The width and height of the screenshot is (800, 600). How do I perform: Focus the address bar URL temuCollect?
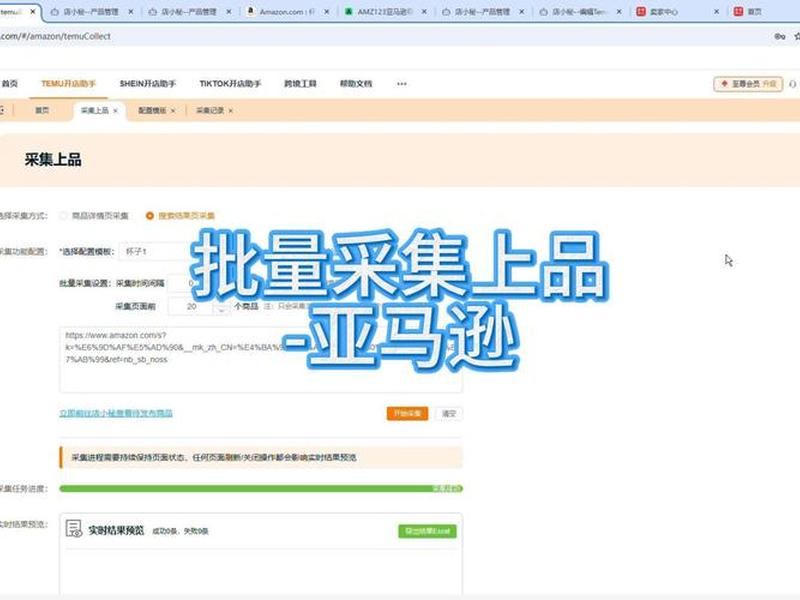pyautogui.click(x=55, y=36)
